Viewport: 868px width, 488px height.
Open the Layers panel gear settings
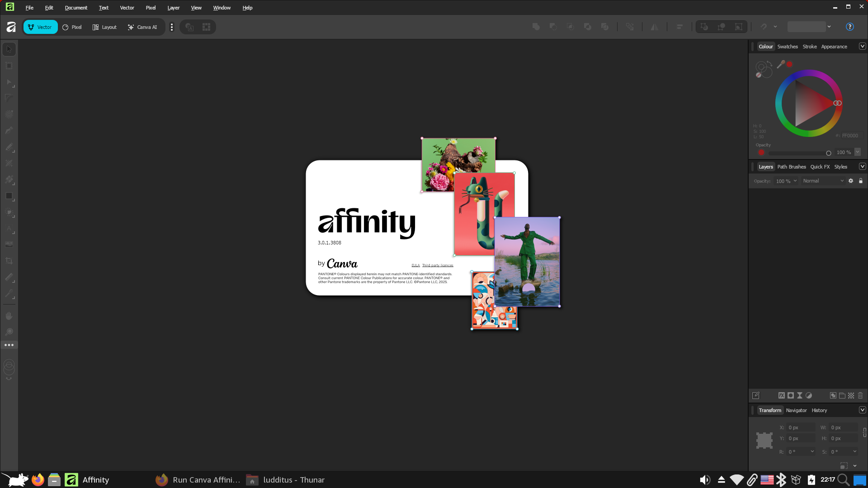[x=851, y=181]
